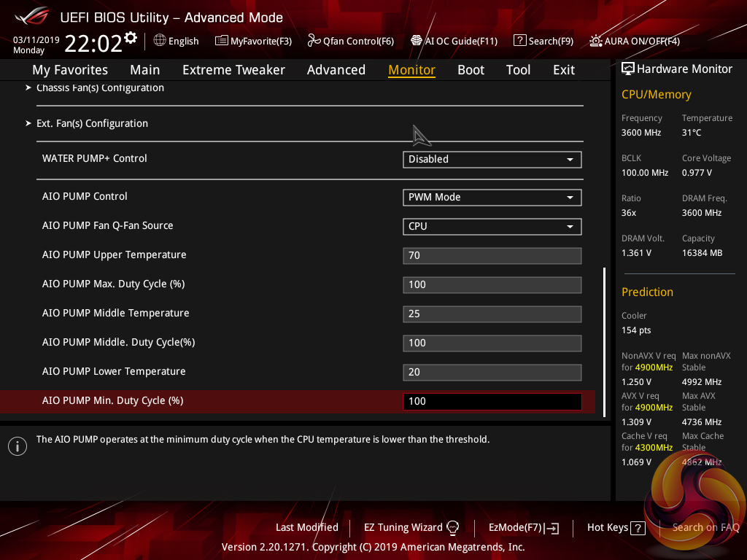Click the globe language icon
Viewport: 747px width, 560px height.
(160, 41)
